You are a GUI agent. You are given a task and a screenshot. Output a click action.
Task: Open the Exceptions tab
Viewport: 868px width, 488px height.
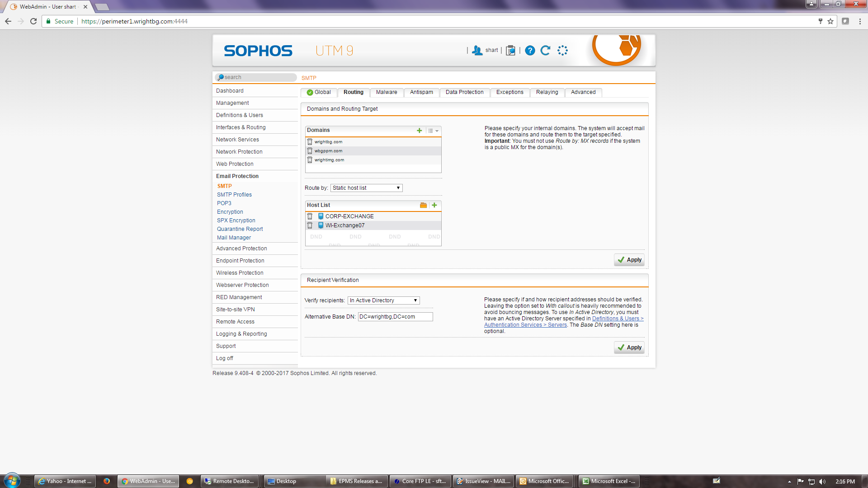(509, 92)
